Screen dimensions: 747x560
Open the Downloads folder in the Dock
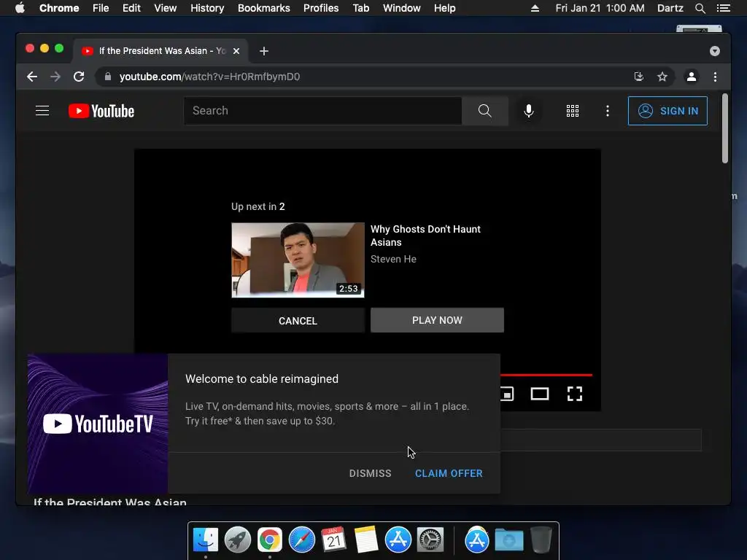pyautogui.click(x=508, y=540)
